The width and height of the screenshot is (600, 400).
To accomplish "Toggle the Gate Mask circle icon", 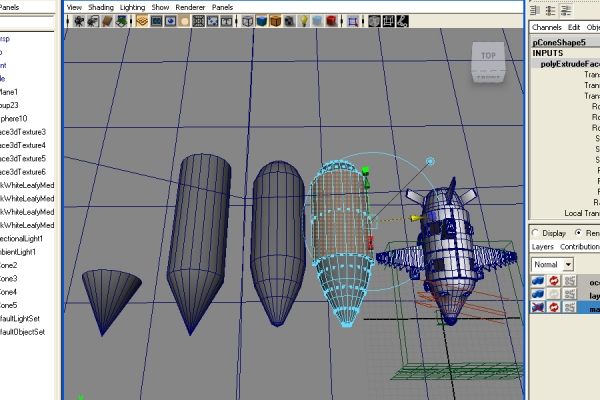I will [x=184, y=21].
